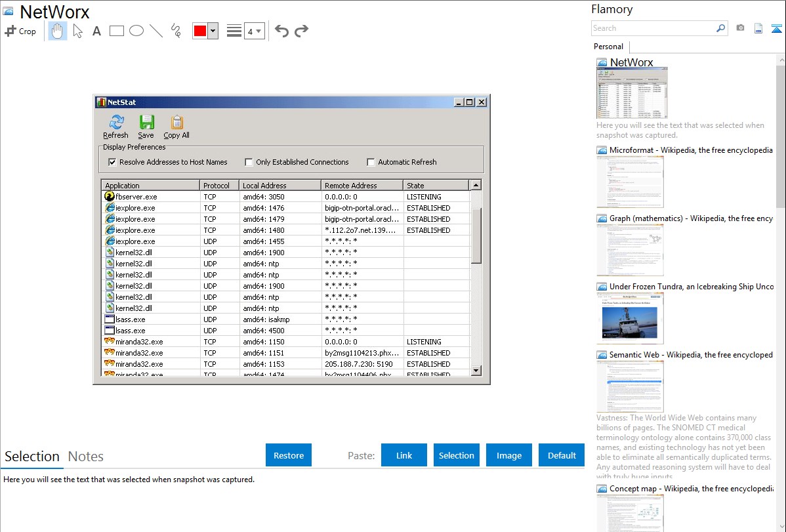The height and width of the screenshot is (532, 786).
Task: Paste as Link
Action: 404,455
